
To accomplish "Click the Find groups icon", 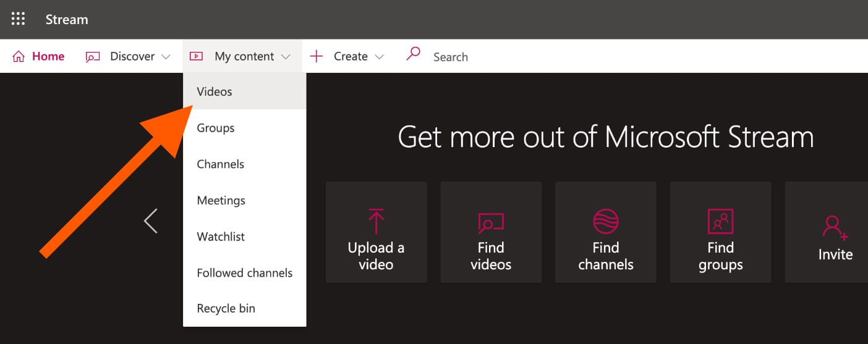I will coord(720,221).
